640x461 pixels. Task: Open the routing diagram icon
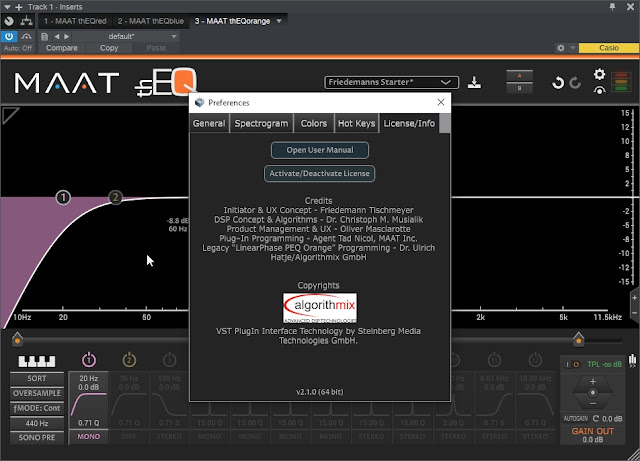pyautogui.click(x=27, y=21)
